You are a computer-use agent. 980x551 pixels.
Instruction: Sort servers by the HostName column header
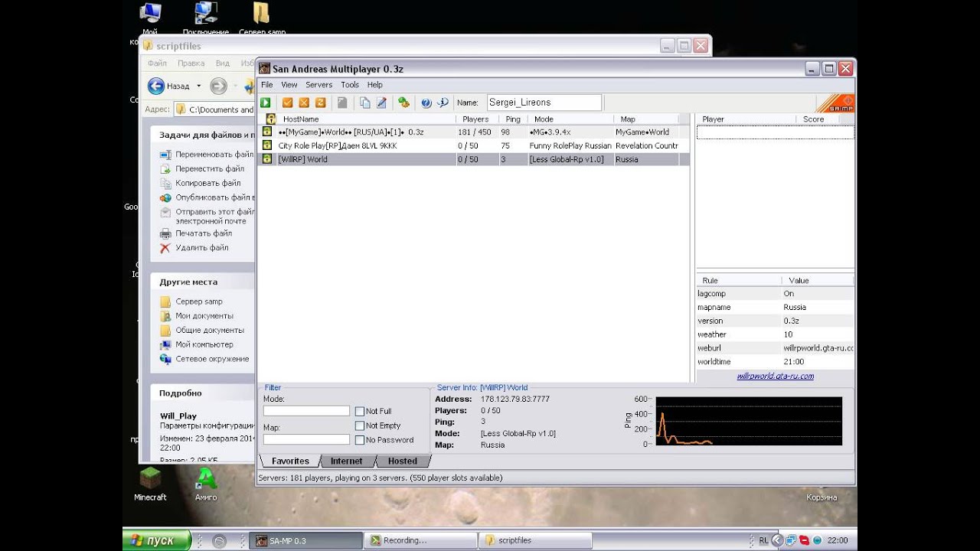(367, 119)
